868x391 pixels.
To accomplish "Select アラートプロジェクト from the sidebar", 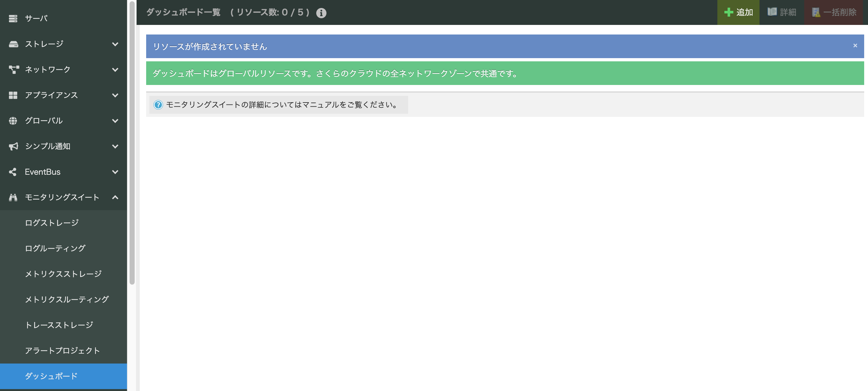I will (x=62, y=350).
